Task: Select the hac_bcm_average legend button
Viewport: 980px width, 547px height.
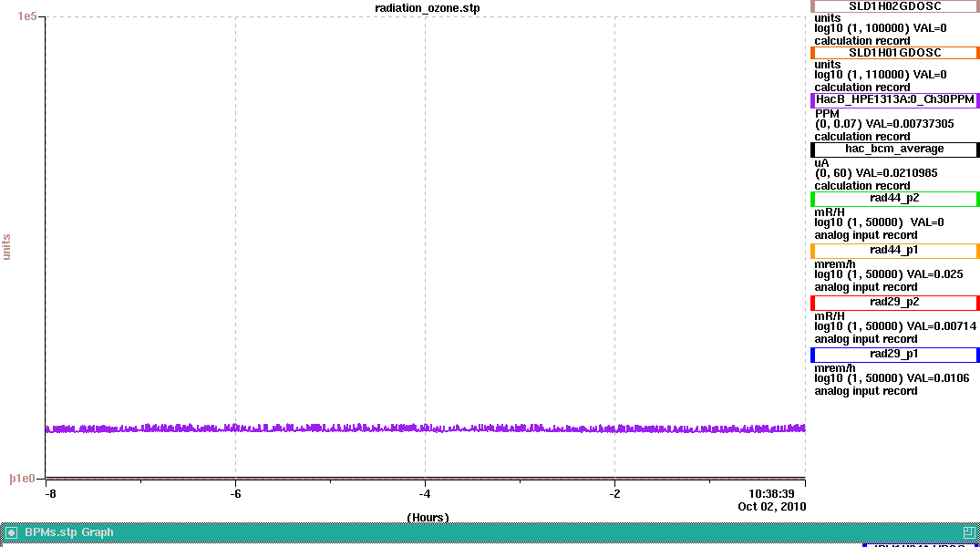Action: coord(894,149)
